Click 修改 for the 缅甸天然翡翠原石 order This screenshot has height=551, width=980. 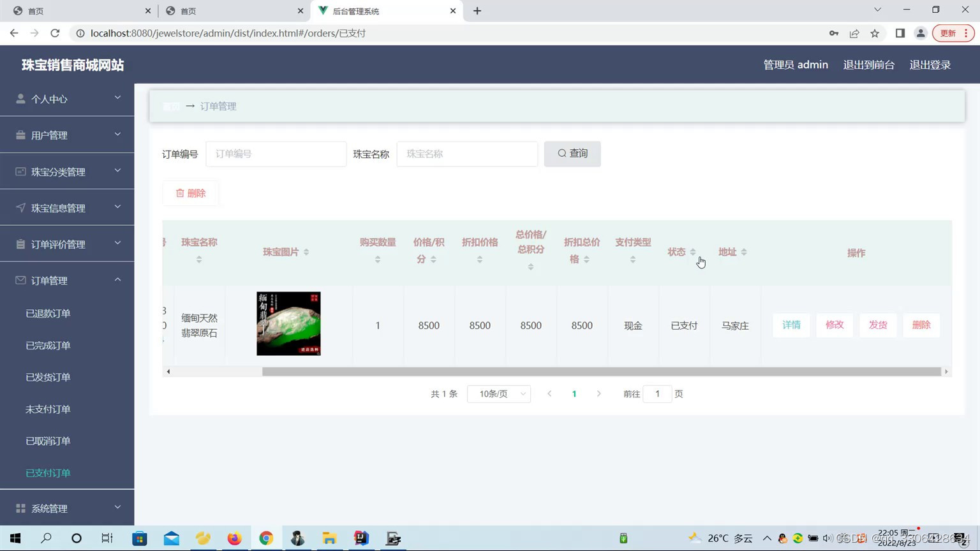[835, 325]
